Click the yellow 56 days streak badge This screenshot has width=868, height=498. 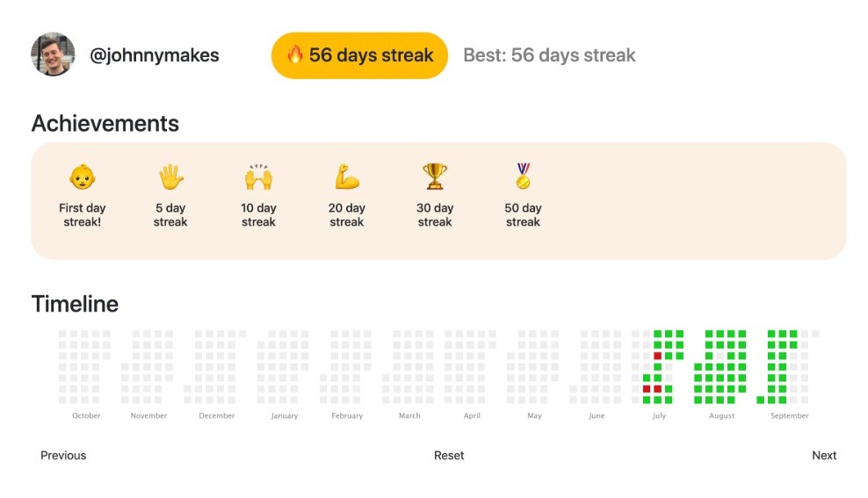point(359,55)
